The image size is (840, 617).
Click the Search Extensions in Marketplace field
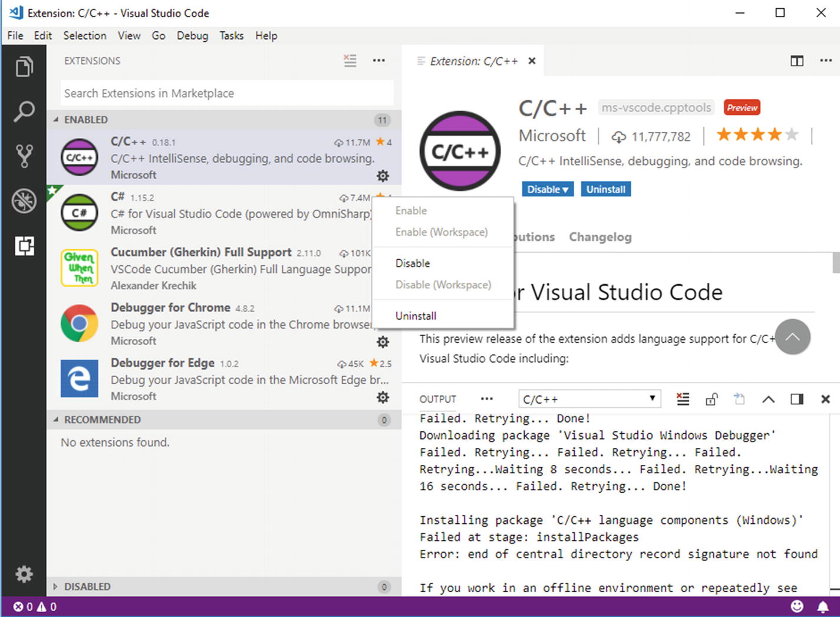coord(227,93)
